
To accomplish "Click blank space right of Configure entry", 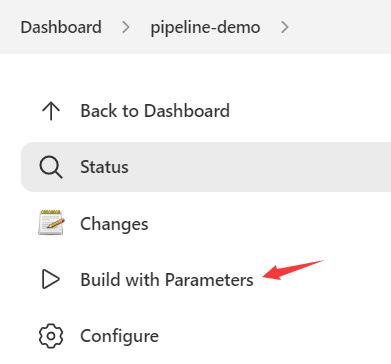I will tap(273, 336).
